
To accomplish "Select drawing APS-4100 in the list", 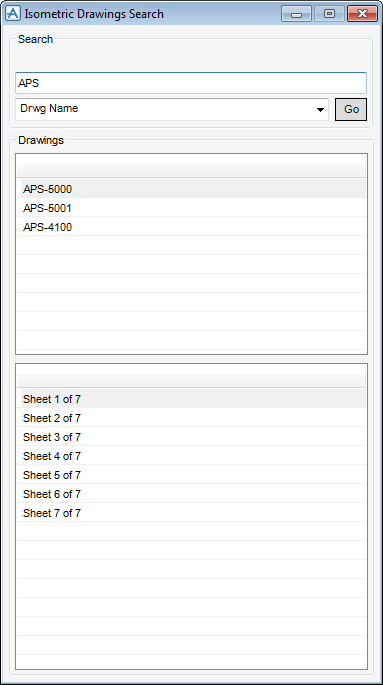I will (x=191, y=227).
